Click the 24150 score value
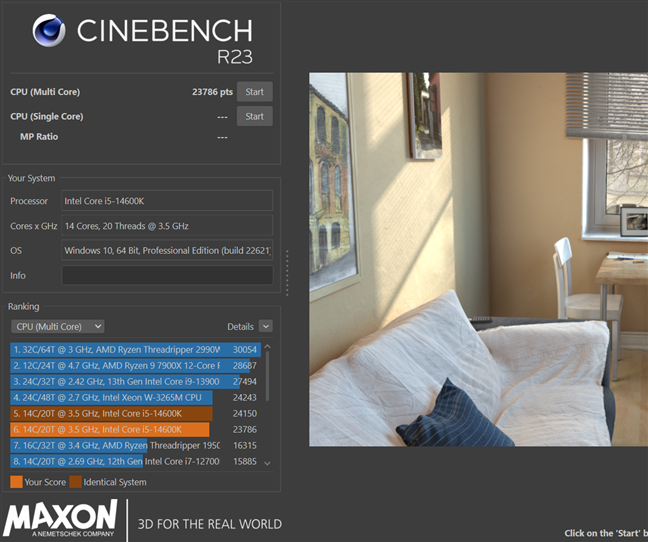Viewport: 648px width, 542px height. [x=245, y=414]
